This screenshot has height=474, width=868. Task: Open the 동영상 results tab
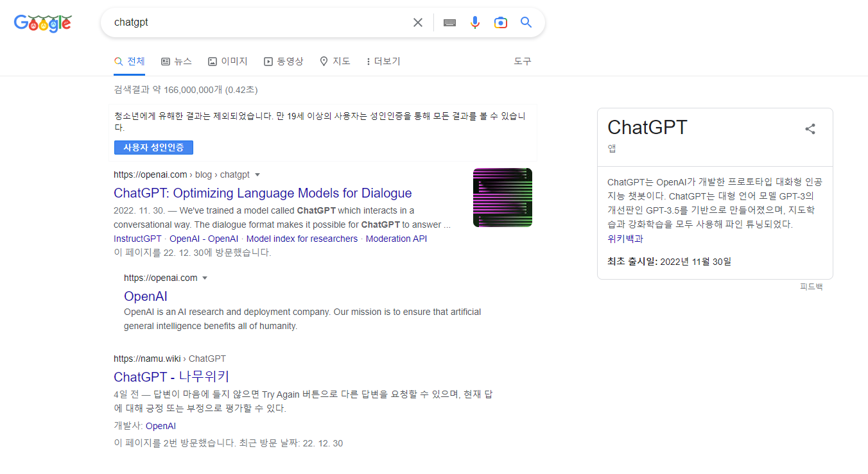pyautogui.click(x=284, y=61)
